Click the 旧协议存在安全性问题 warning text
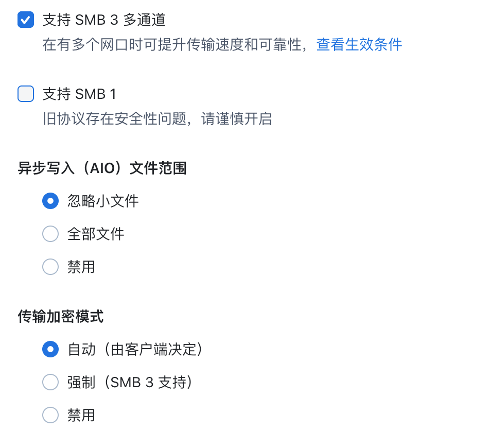The image size is (489, 448). [x=157, y=119]
